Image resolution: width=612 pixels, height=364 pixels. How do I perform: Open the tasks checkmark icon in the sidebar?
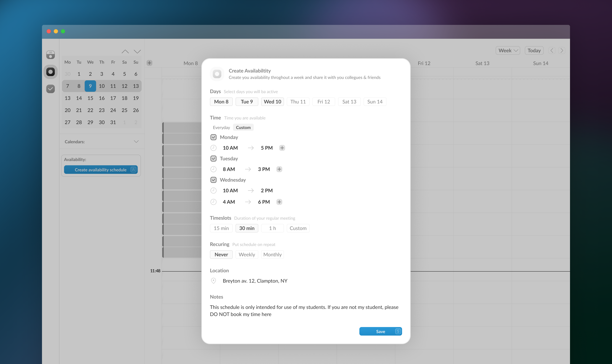pos(50,89)
